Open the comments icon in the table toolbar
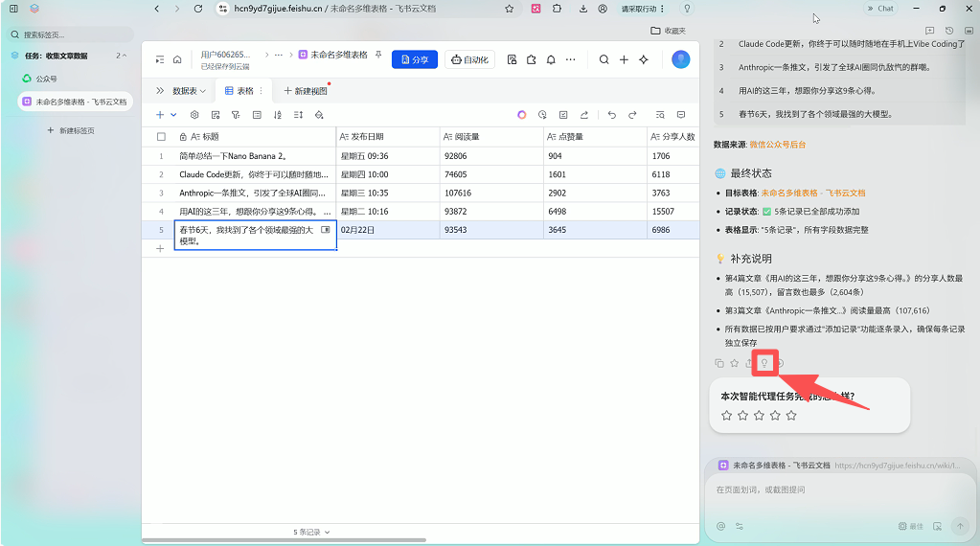This screenshot has height=546, width=980. point(681,115)
